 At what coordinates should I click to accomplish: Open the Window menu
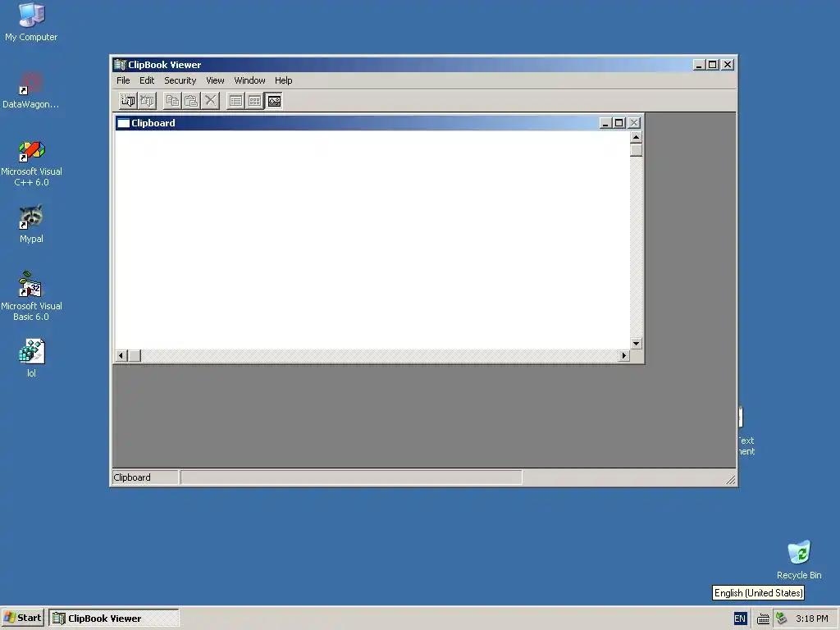(x=249, y=80)
